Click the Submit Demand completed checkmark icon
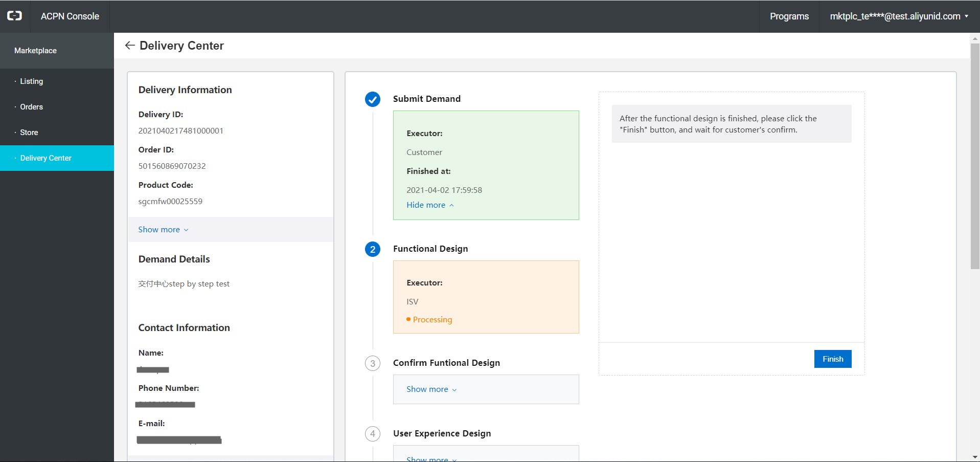 [373, 99]
